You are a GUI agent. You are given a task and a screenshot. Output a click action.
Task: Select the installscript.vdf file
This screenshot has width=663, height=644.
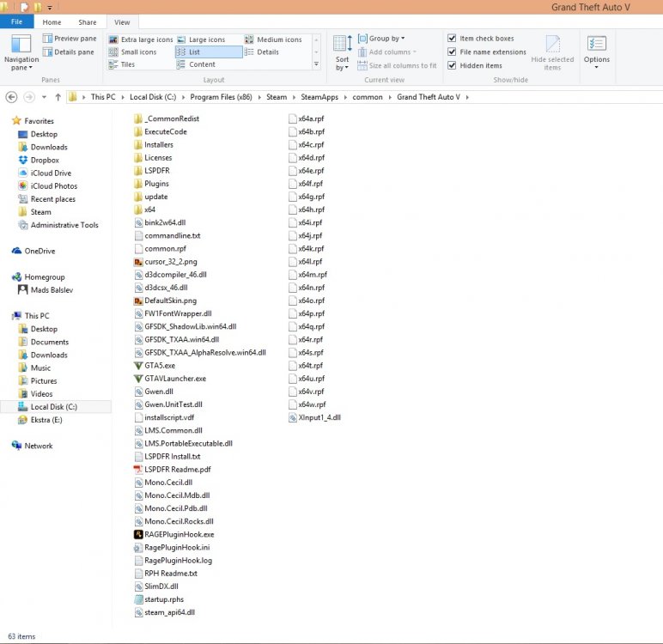[x=164, y=418]
